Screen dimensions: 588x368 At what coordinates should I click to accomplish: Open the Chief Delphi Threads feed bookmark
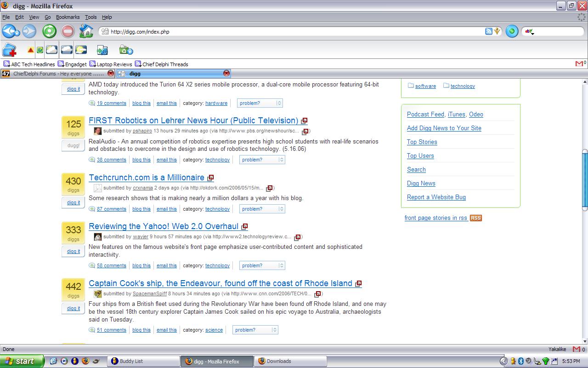click(x=161, y=64)
